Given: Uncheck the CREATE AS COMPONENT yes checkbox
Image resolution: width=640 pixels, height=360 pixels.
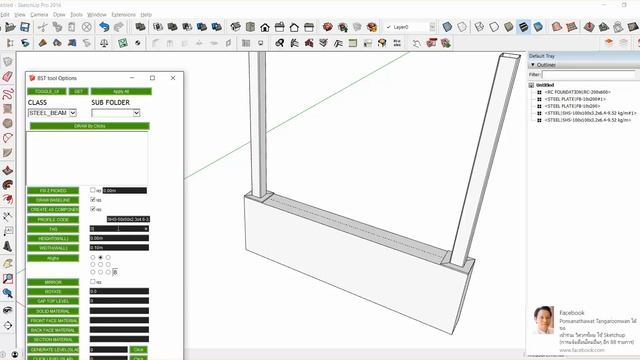Looking at the screenshot, I should (x=93, y=209).
